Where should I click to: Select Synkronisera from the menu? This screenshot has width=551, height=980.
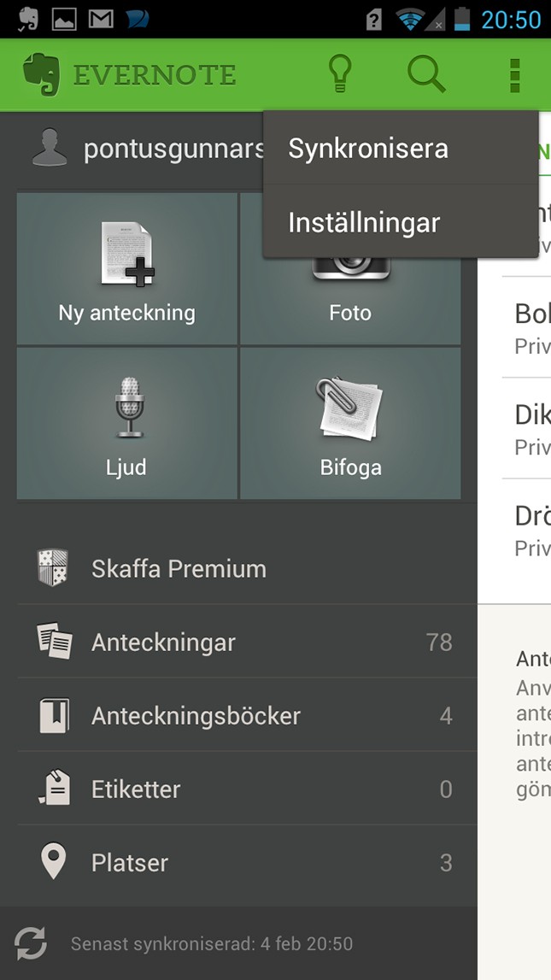(x=368, y=149)
